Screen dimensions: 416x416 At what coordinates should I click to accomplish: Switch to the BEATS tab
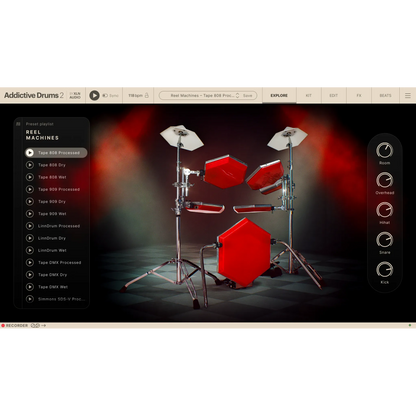(385, 95)
